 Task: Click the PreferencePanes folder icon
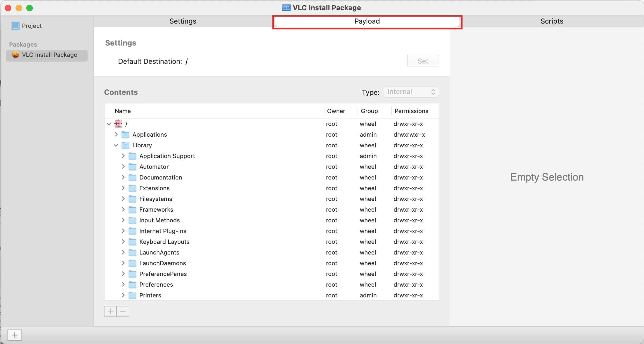(x=132, y=274)
